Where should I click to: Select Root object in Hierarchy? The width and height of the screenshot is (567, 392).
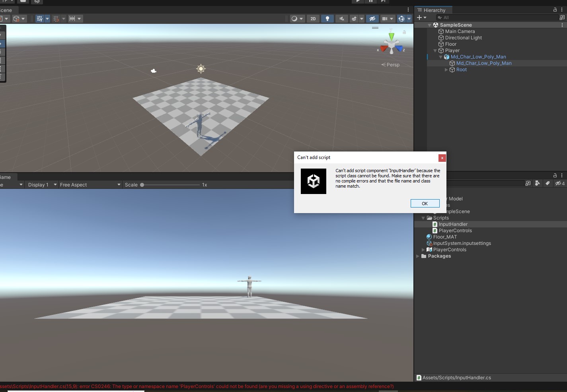(x=461, y=70)
